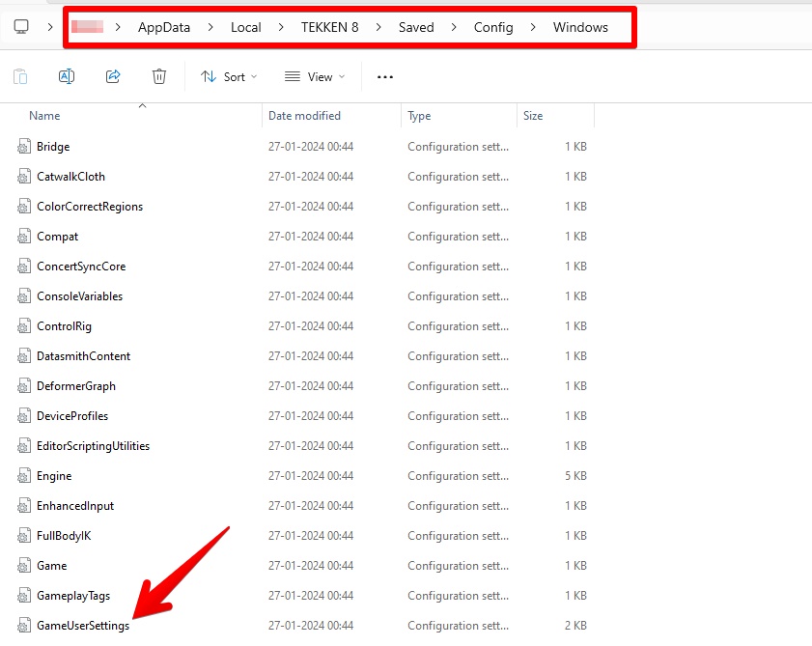Select the CatwalkCloth file icon
This screenshot has height=646, width=812.
tap(24, 177)
